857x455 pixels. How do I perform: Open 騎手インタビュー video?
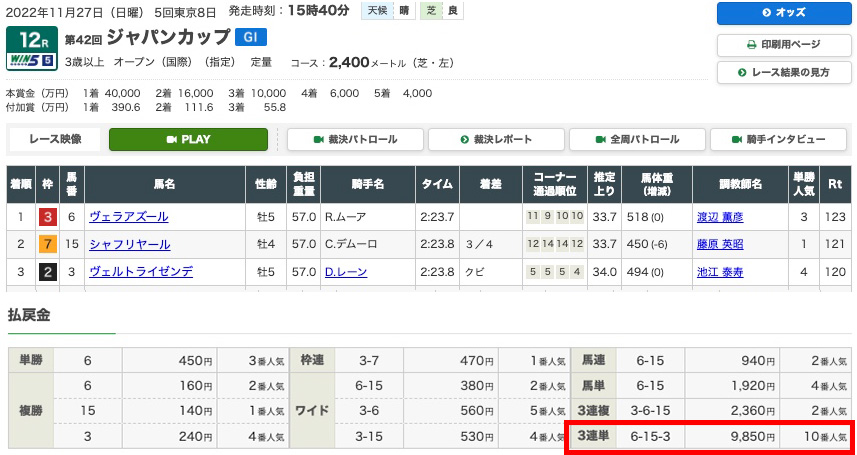coord(778,139)
